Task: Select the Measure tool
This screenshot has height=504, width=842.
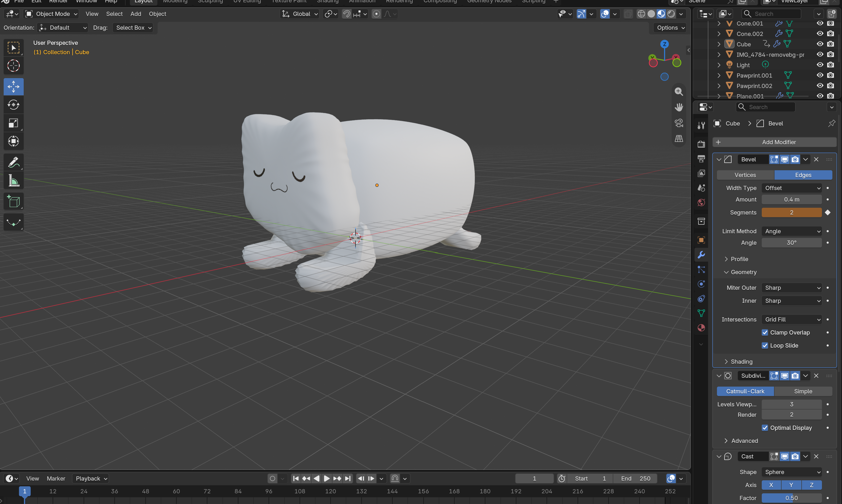Action: [14, 180]
